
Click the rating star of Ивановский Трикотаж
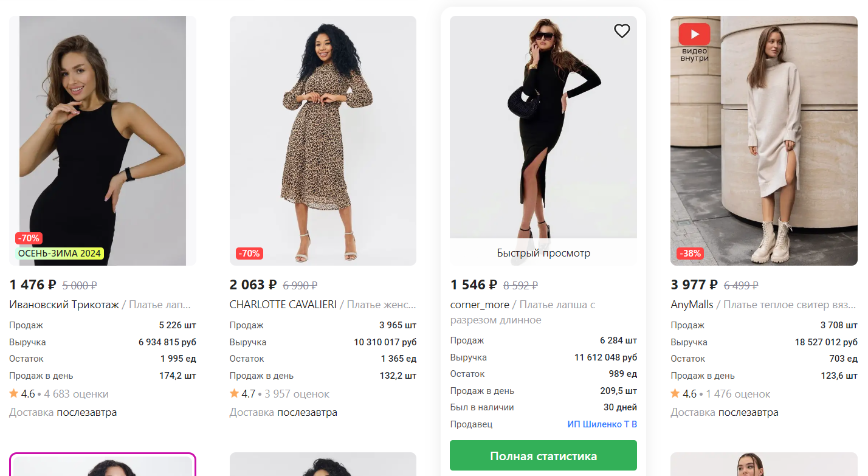pyautogui.click(x=13, y=394)
